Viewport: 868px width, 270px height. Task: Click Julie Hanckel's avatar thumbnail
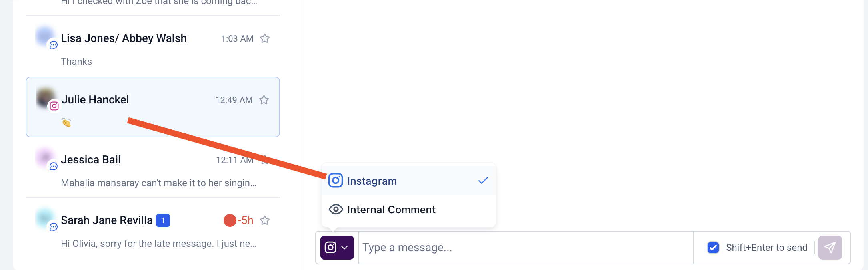coord(46,98)
